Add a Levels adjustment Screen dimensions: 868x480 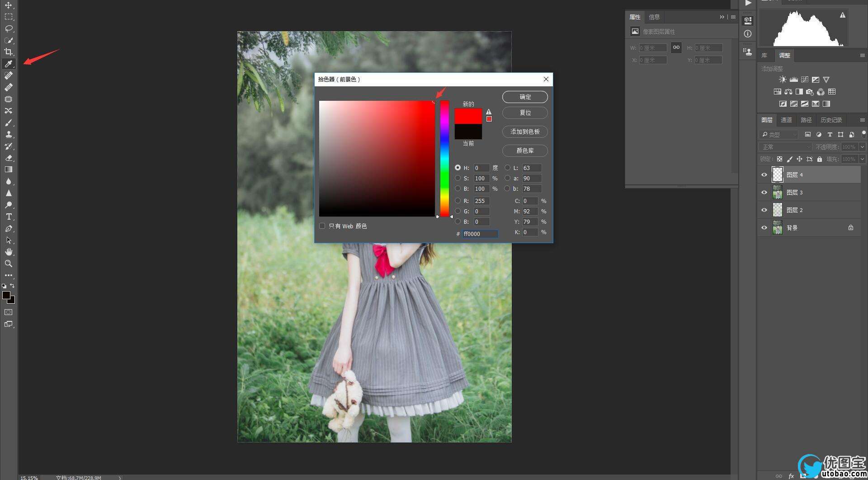(x=793, y=80)
